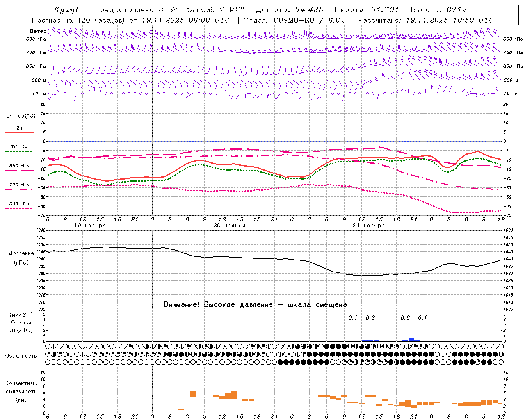Click the (мм/3ч.) unit label
Viewport: 525px width, 420px height.
[x=21, y=315]
